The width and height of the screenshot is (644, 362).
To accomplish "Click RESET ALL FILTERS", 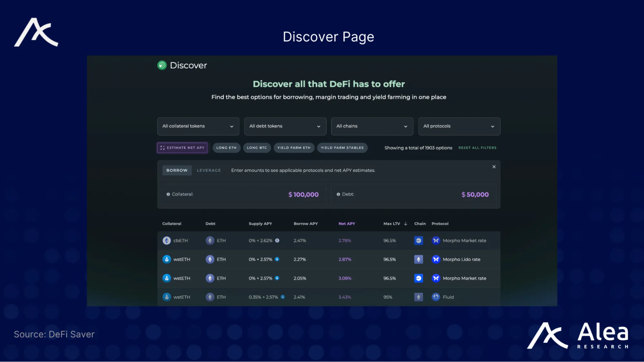I will click(x=477, y=148).
